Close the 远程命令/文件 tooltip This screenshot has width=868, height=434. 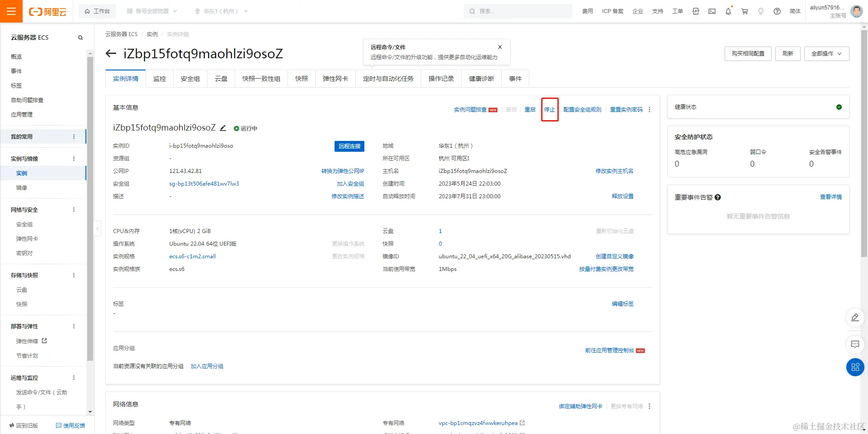pyautogui.click(x=500, y=47)
